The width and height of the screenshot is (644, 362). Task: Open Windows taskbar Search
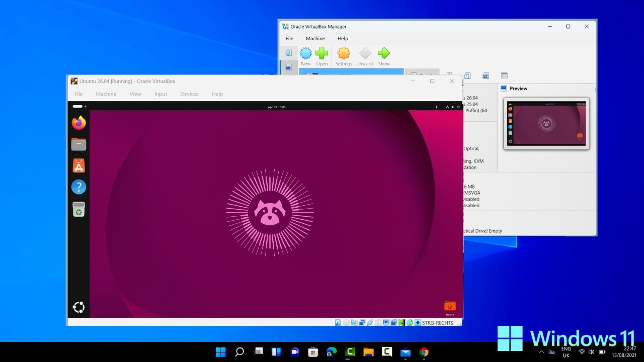239,352
